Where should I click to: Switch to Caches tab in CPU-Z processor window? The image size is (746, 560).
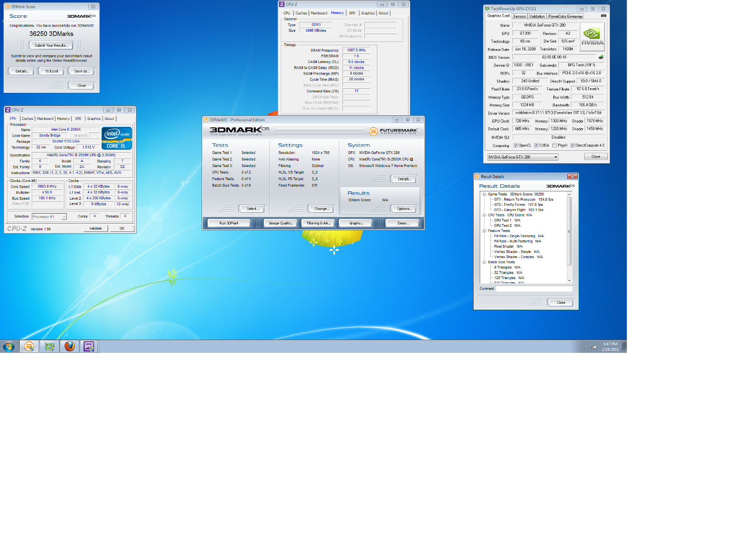coord(28,119)
